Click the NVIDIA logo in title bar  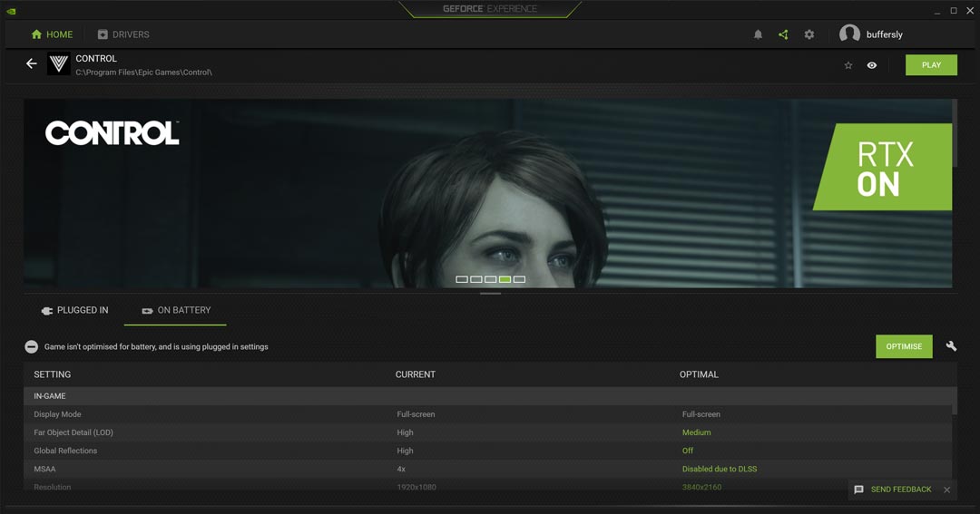click(10, 10)
